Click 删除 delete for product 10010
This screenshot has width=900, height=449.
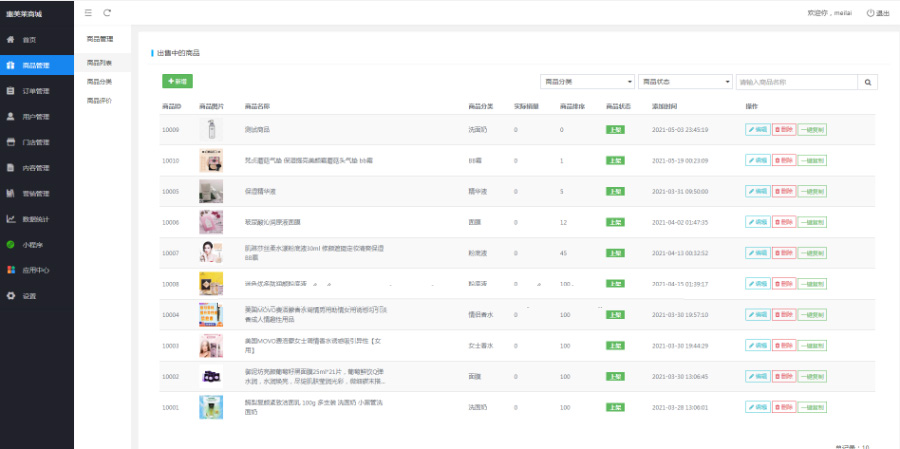[784, 160]
